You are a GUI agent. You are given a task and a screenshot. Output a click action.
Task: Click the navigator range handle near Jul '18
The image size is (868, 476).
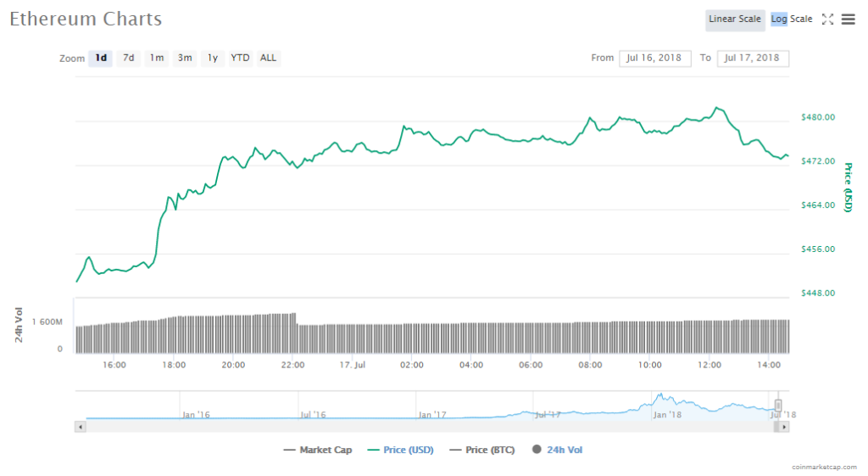[x=778, y=406]
